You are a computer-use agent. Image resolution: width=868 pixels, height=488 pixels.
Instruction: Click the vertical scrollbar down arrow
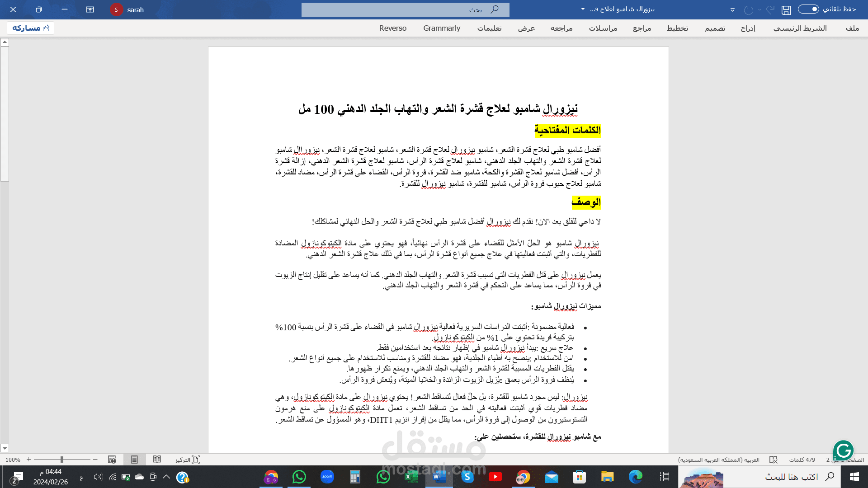[5, 448]
